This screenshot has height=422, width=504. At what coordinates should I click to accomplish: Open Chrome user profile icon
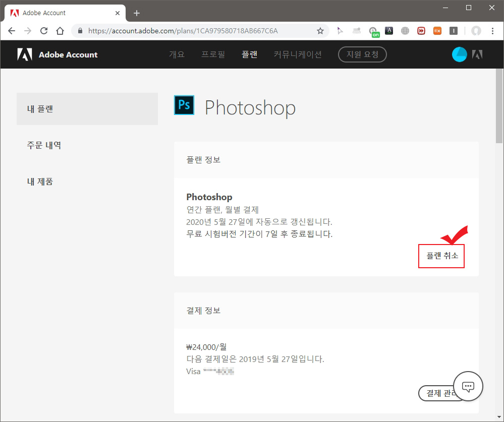pyautogui.click(x=476, y=31)
